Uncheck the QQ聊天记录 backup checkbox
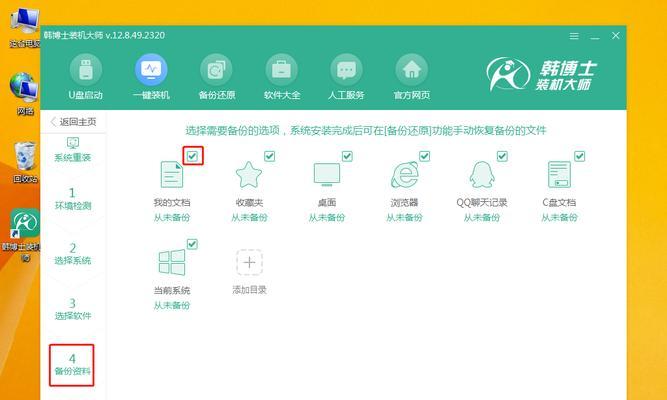The width and height of the screenshot is (667, 400). click(x=502, y=156)
